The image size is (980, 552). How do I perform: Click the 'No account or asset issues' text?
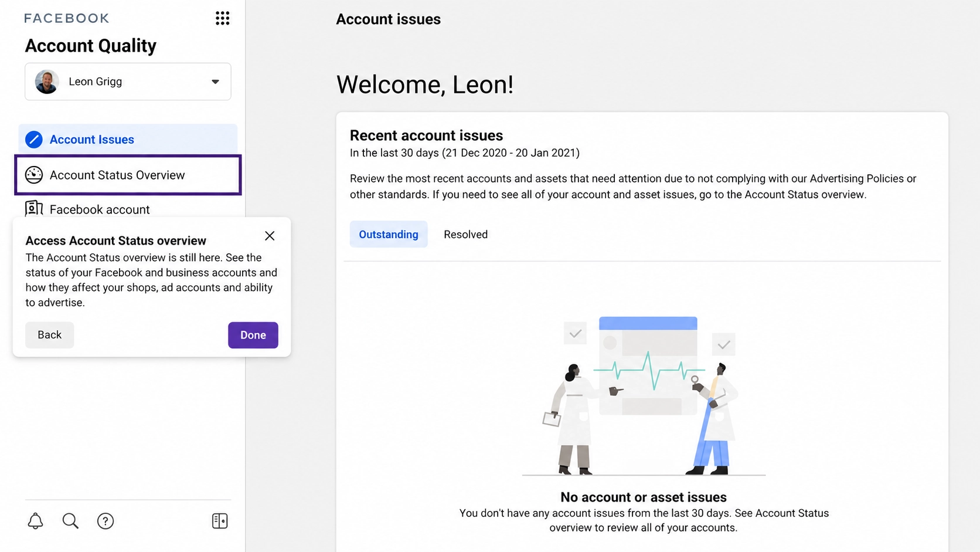tap(644, 497)
